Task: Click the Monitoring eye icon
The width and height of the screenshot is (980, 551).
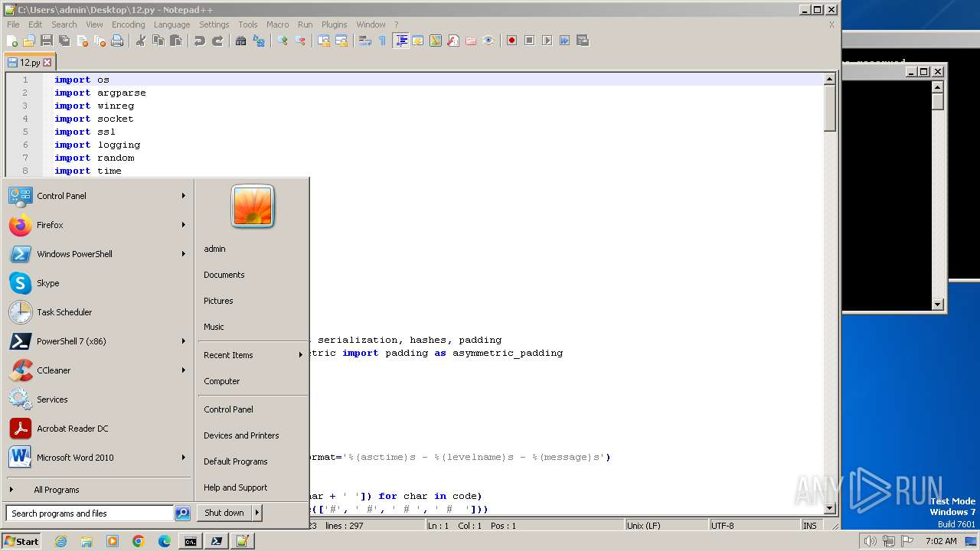Action: (x=488, y=41)
